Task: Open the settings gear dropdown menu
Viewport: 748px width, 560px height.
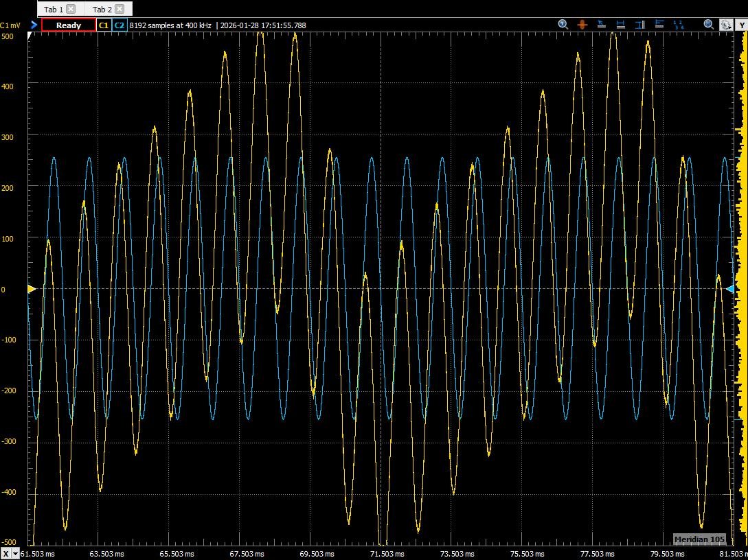Action: (x=726, y=24)
